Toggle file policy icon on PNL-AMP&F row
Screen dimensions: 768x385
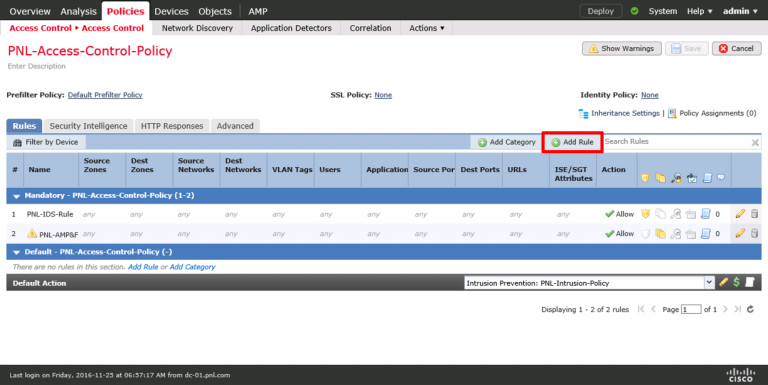(660, 233)
